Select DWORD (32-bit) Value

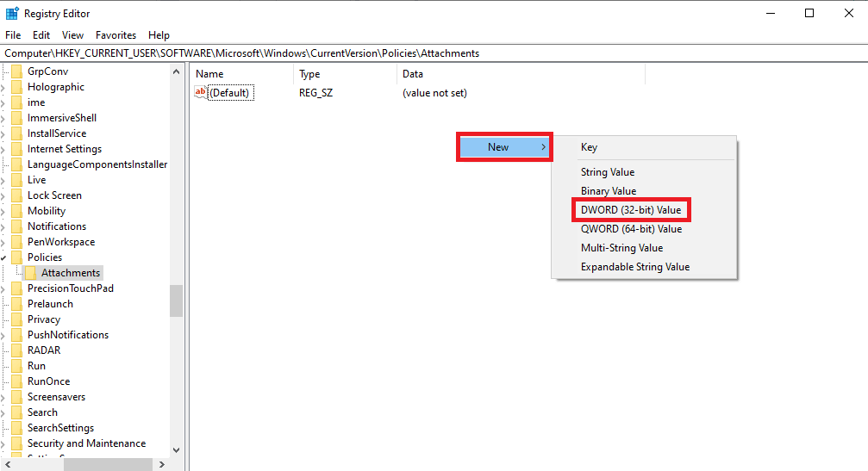[631, 210]
